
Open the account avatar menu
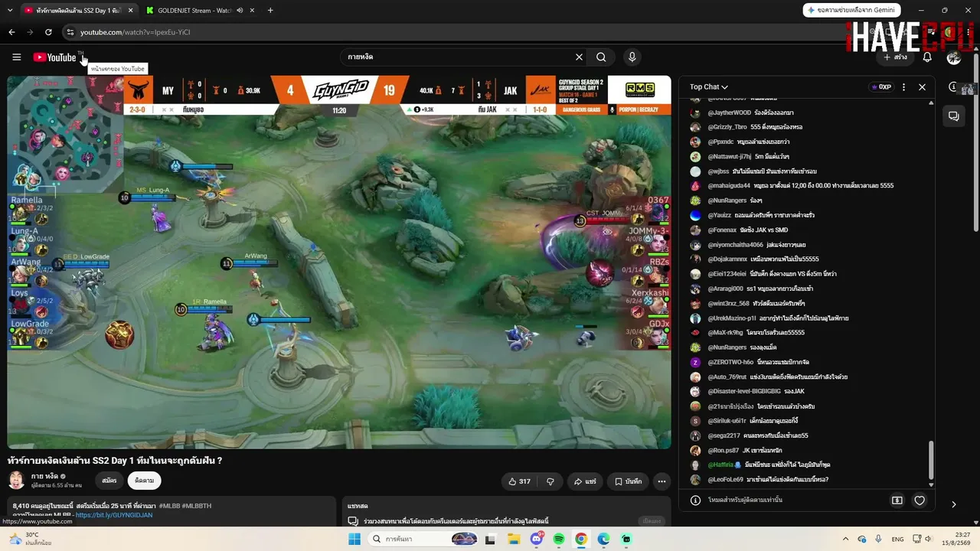click(x=954, y=57)
